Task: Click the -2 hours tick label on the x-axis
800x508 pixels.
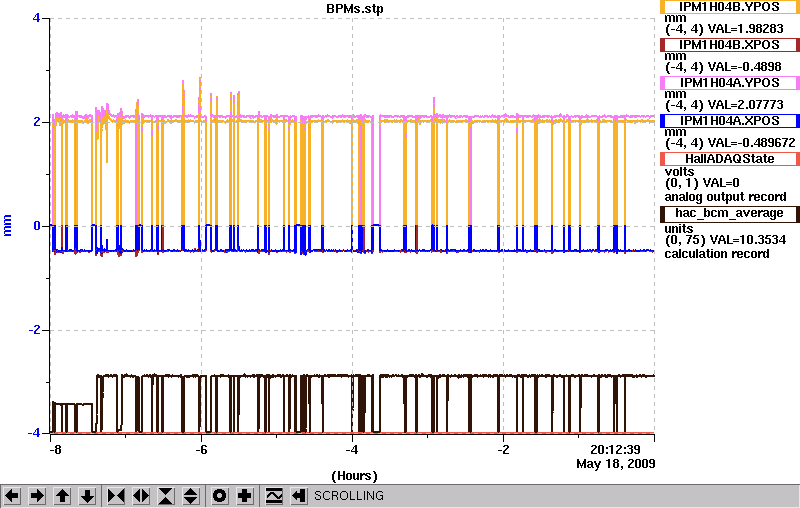Action: pos(503,450)
